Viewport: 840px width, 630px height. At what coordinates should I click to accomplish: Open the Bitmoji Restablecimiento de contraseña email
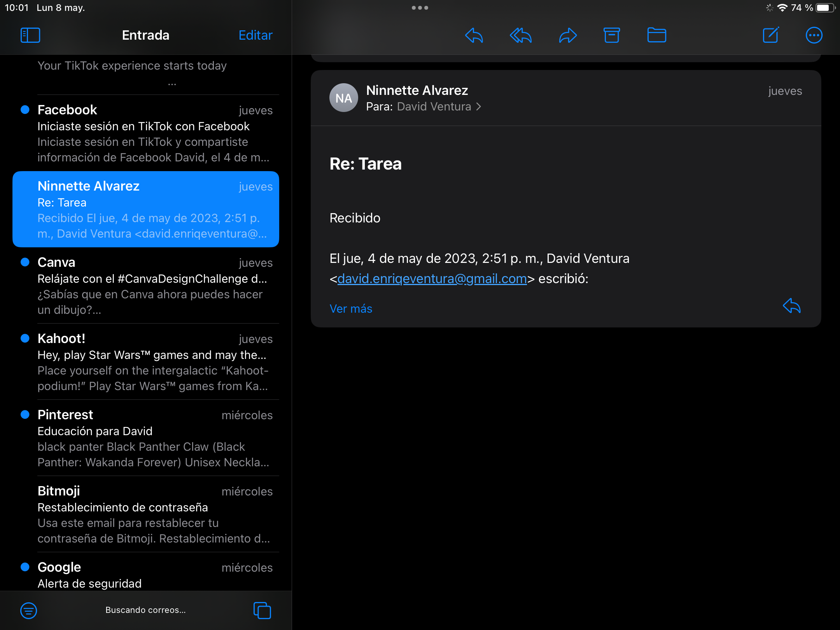(146, 514)
